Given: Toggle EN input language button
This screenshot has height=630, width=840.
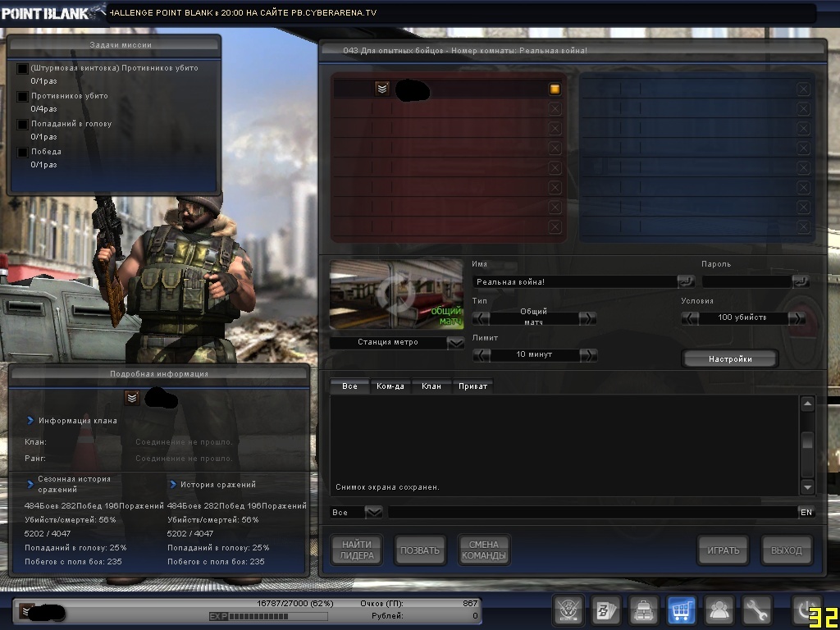Looking at the screenshot, I should coord(806,512).
